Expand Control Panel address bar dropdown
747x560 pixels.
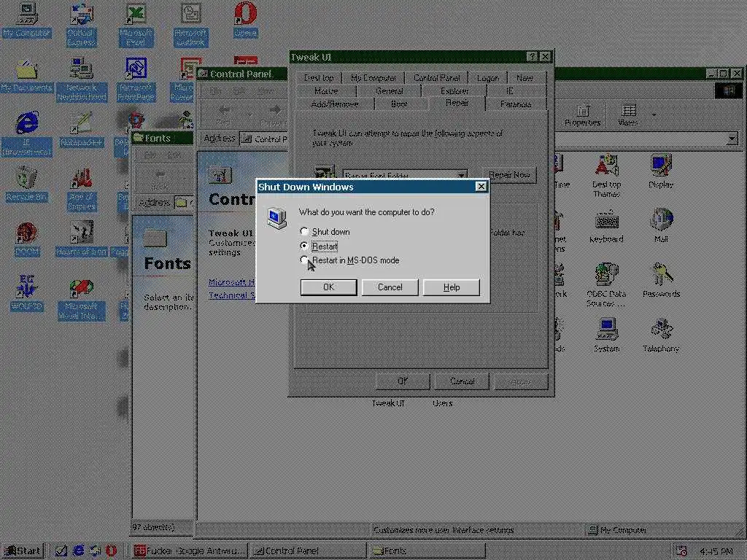click(x=732, y=139)
